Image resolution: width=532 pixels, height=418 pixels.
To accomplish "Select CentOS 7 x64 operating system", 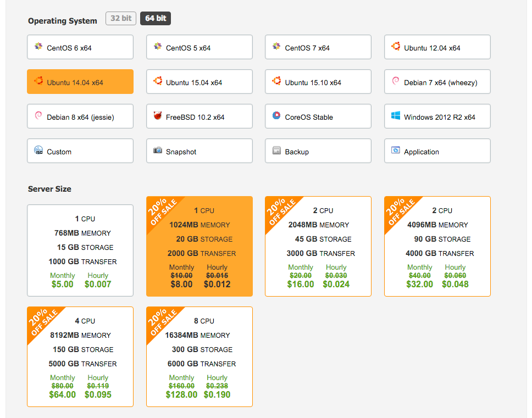I will (x=318, y=47).
